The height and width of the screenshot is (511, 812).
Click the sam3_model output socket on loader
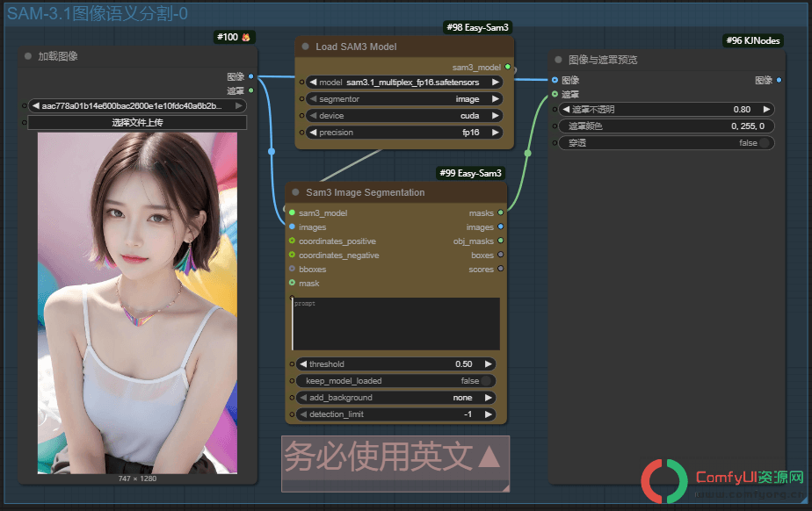click(508, 67)
